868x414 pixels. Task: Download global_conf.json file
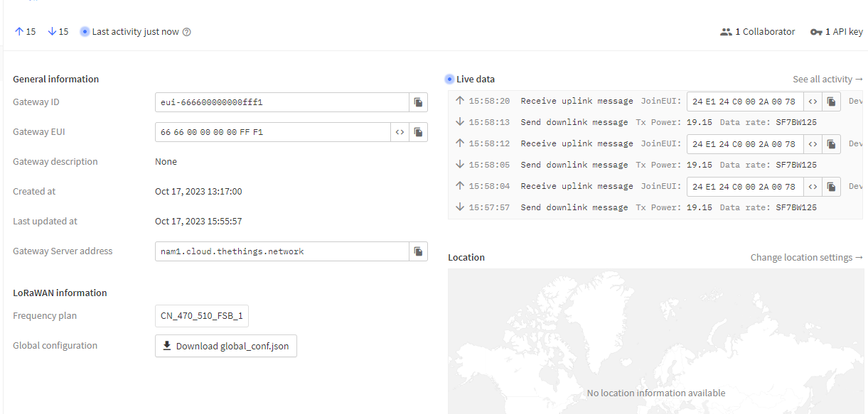point(226,346)
